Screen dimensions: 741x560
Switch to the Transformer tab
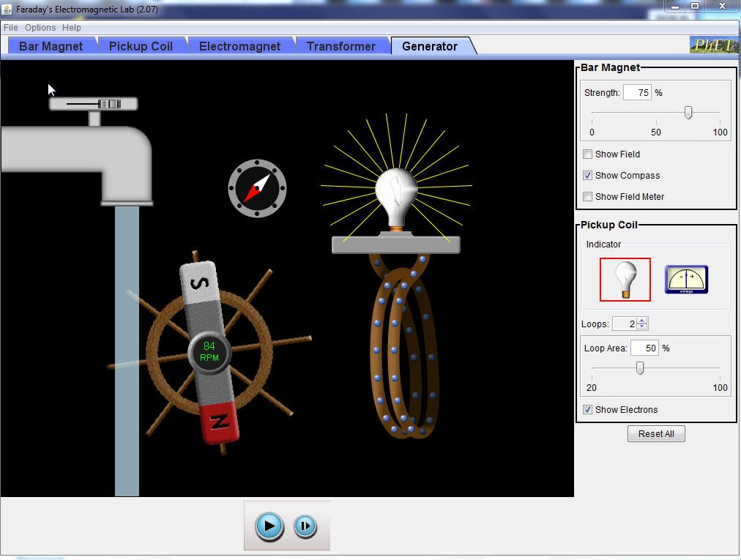click(x=340, y=46)
